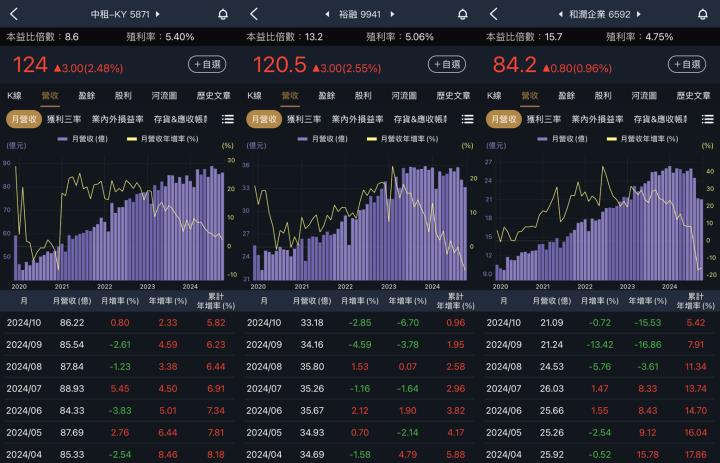Tap the alert bell for 和潤企業 6592
This screenshot has width=720, height=463.
(702, 15)
